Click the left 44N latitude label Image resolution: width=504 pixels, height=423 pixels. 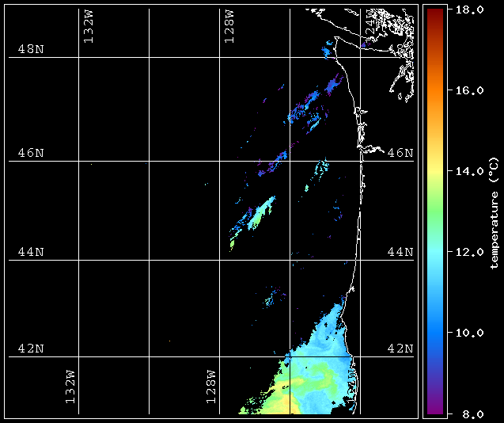(x=31, y=252)
